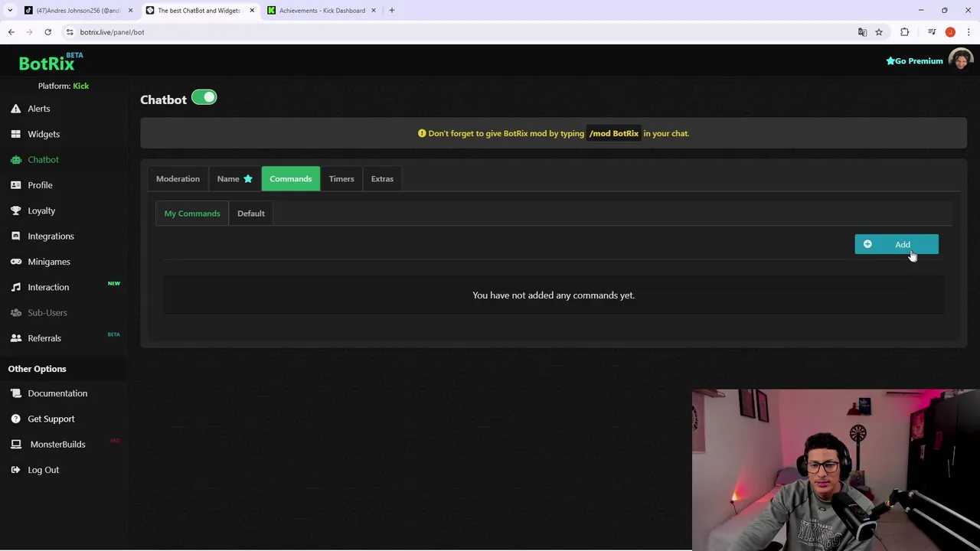Click the browser back arrow
Viewport: 980px width, 551px height.
[11, 32]
